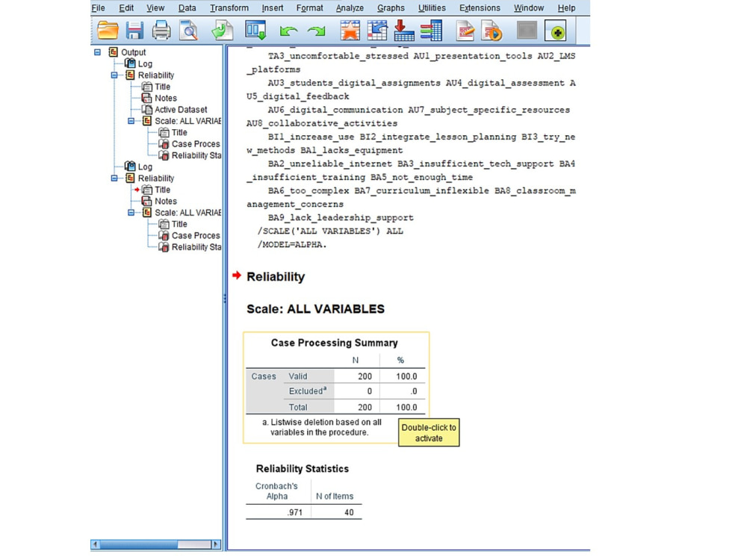
Task: Click the Scale: ALL VARIABLES heading
Action: pos(315,309)
